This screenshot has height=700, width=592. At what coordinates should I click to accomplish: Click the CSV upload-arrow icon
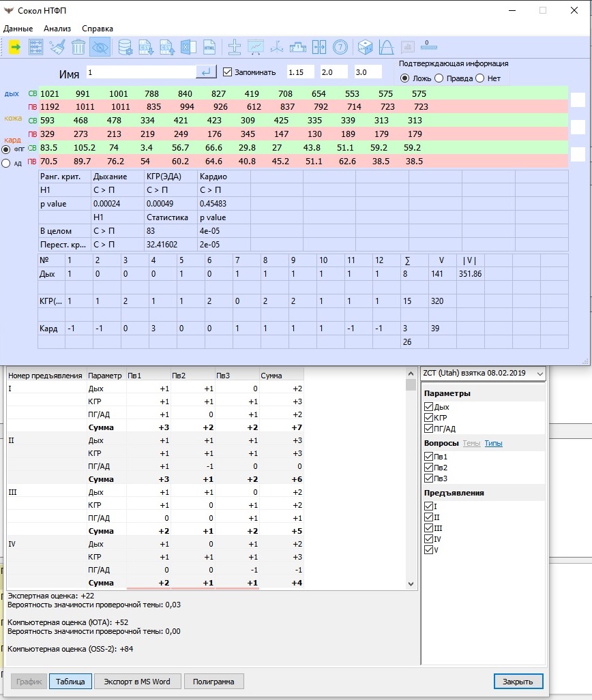(x=167, y=47)
